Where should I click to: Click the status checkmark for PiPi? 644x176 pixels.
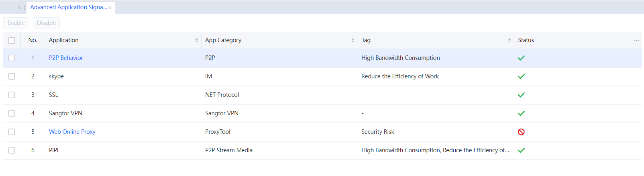point(521,150)
